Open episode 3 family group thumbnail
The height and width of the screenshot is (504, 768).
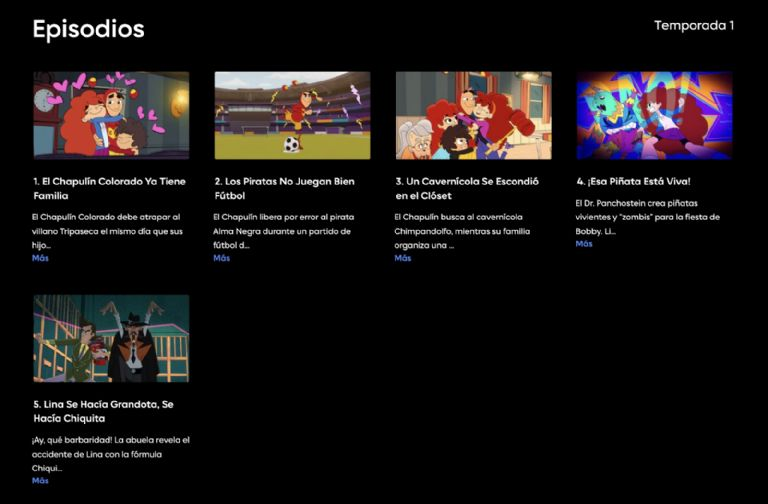click(x=474, y=116)
